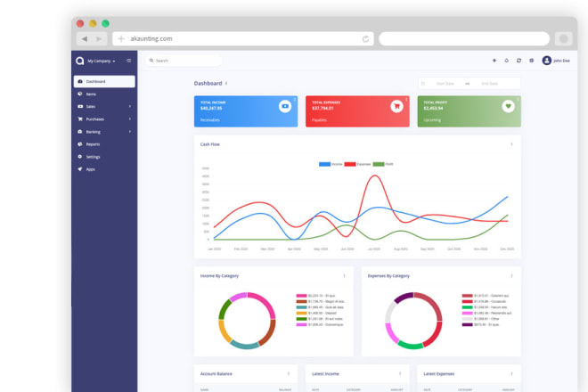Viewport: 588px width, 392px height.
Task: Click the Receivables link on Total Income card
Action: [x=210, y=120]
